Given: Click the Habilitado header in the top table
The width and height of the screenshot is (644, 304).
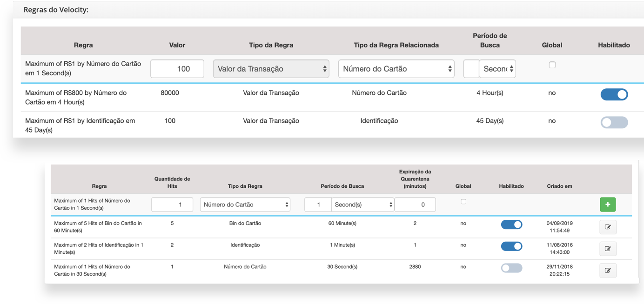Looking at the screenshot, I should tap(614, 45).
